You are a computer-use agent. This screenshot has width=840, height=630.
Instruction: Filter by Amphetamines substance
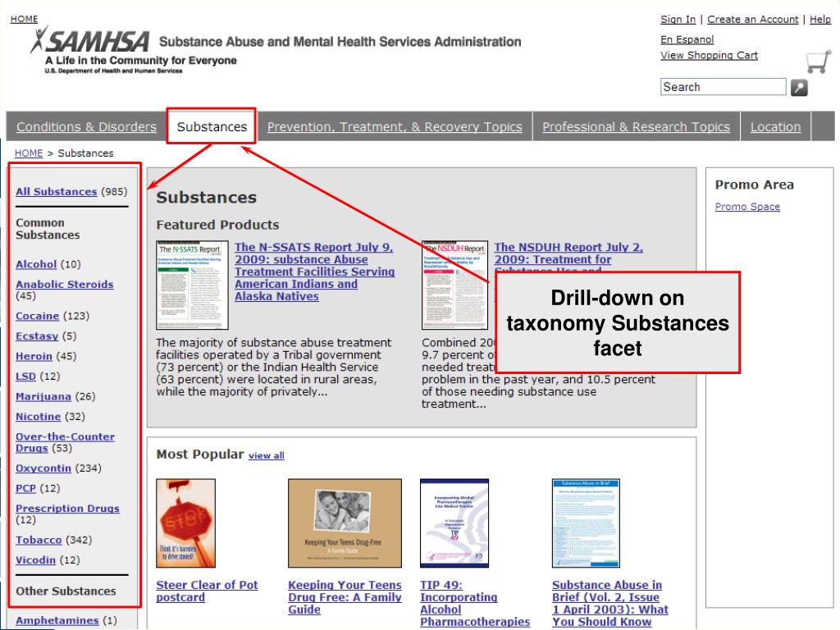coord(57,620)
